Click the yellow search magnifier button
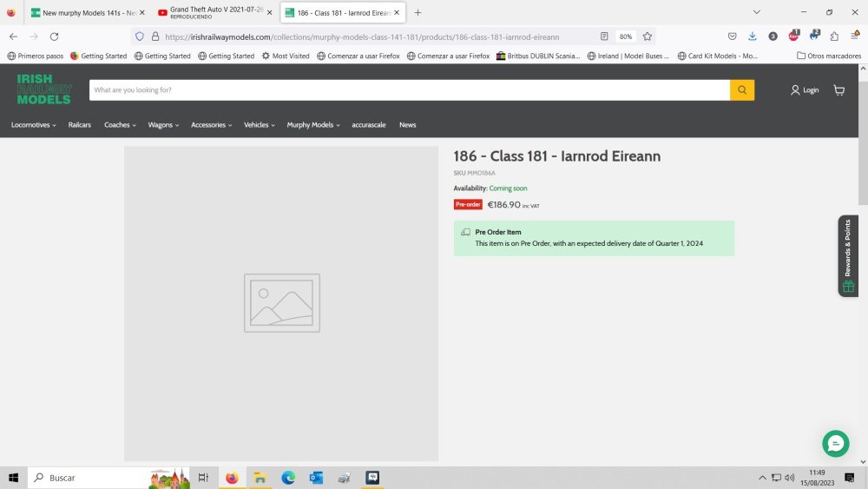 (x=741, y=90)
